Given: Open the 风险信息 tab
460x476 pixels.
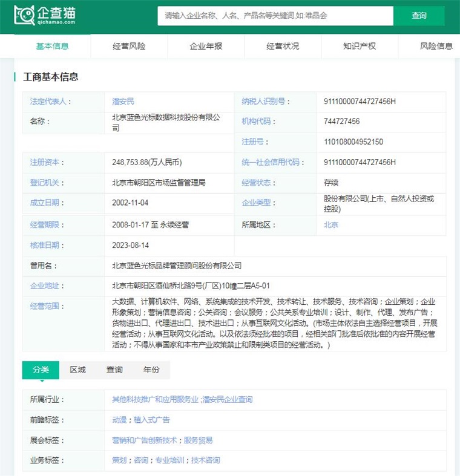Looking at the screenshot, I should click(436, 46).
